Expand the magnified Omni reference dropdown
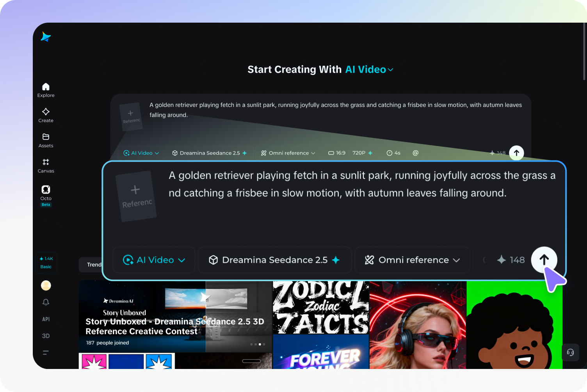This screenshot has height=392, width=587. [412, 260]
